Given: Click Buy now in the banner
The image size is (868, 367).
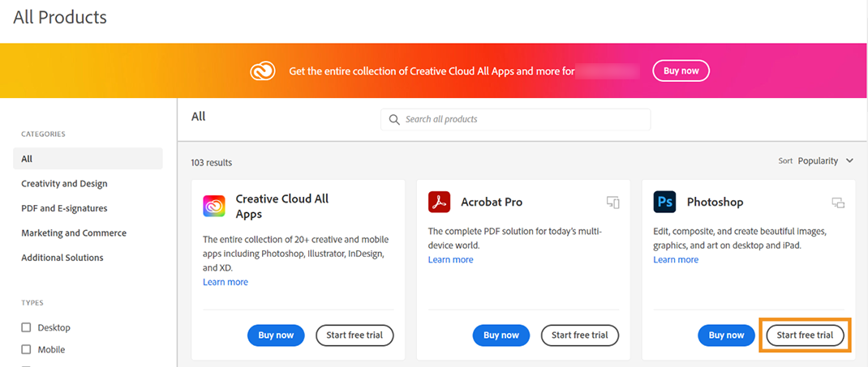Looking at the screenshot, I should point(681,71).
